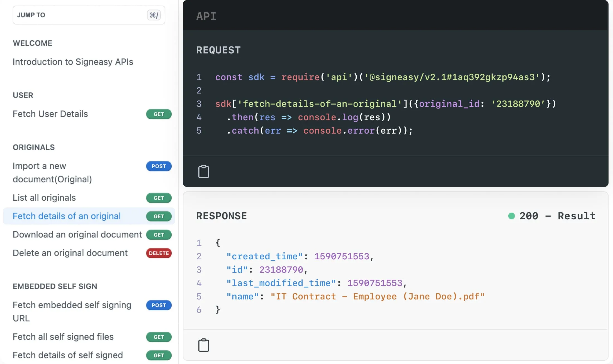
Task: Select the Fetch User Details endpoint
Action: tap(50, 114)
